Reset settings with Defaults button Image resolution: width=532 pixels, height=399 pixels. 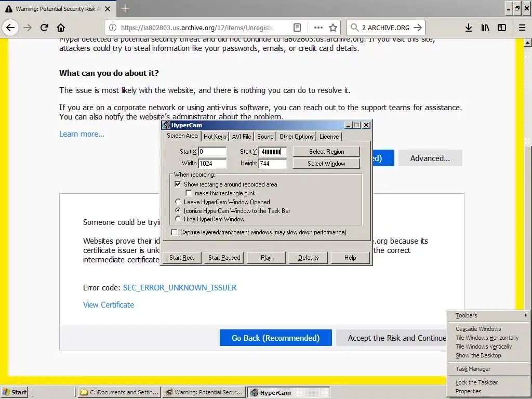tap(308, 258)
